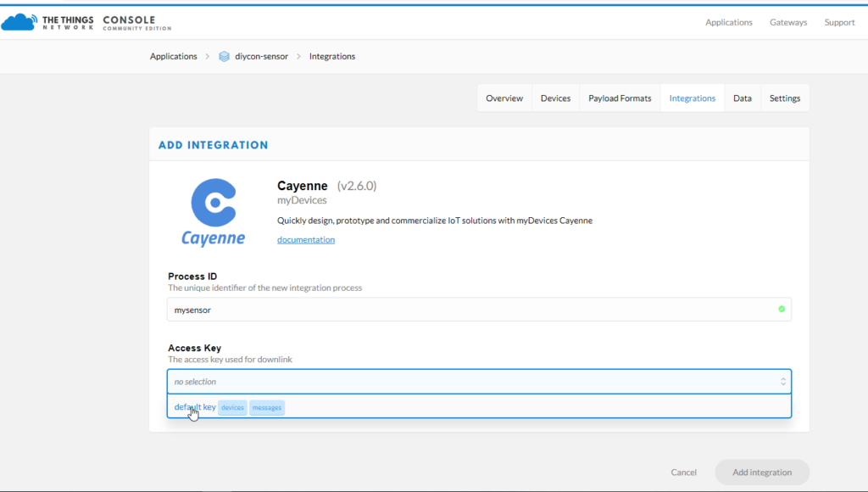
Task: Click the diycon-sensor application stack icon
Action: point(224,57)
